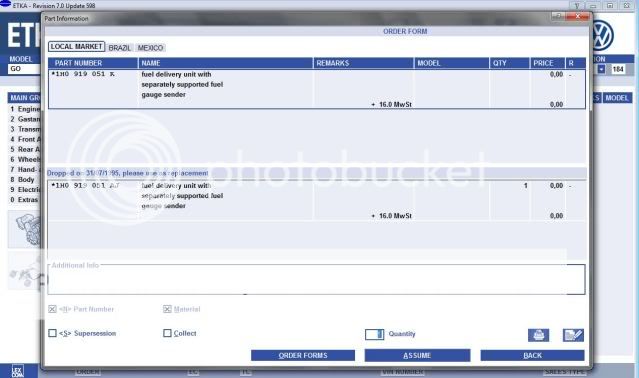639x378 pixels.
Task: Close the Part Information dialog
Action: tap(577, 16)
